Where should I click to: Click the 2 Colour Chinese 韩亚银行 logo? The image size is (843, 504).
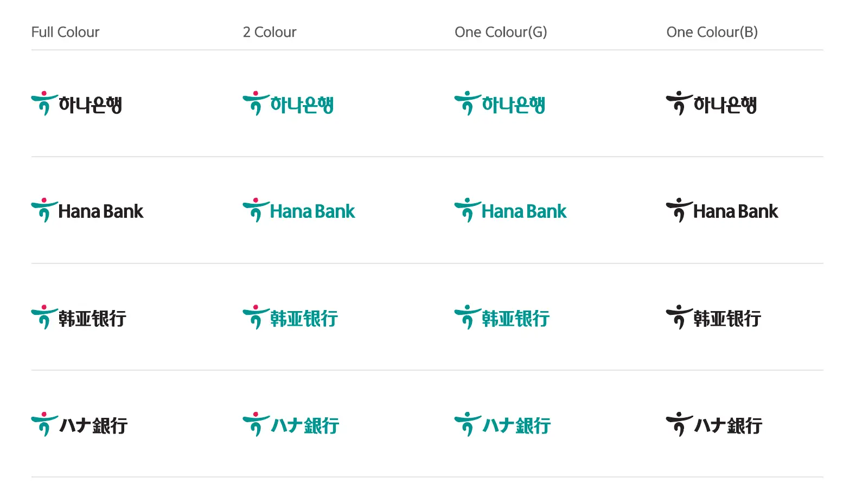pyautogui.click(x=290, y=316)
